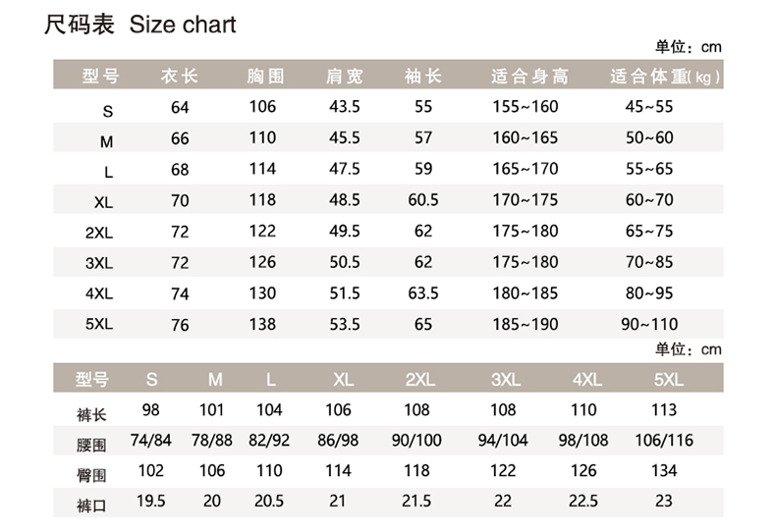The image size is (776, 532).
Task: Select the 155~160 height cell
Action: point(525,107)
